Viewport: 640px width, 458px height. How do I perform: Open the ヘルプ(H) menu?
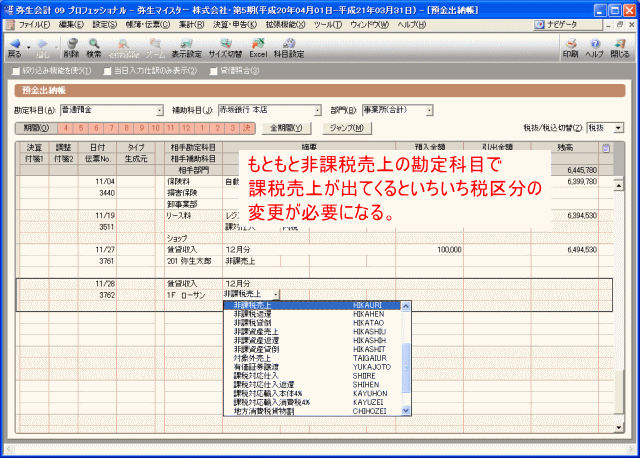412,25
